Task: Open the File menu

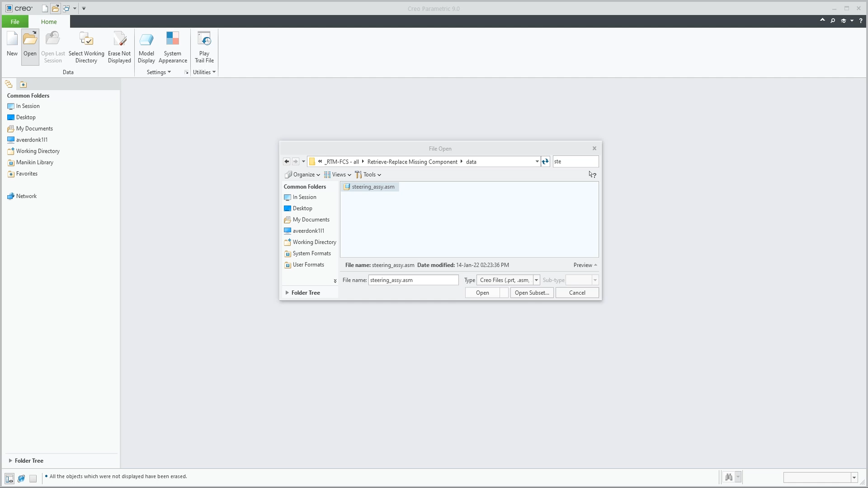Action: coord(15,21)
